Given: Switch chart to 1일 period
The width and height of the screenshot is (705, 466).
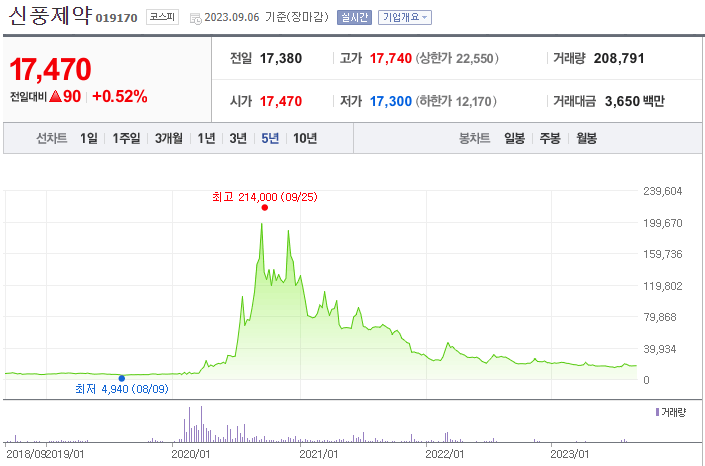Looking at the screenshot, I should [89, 138].
